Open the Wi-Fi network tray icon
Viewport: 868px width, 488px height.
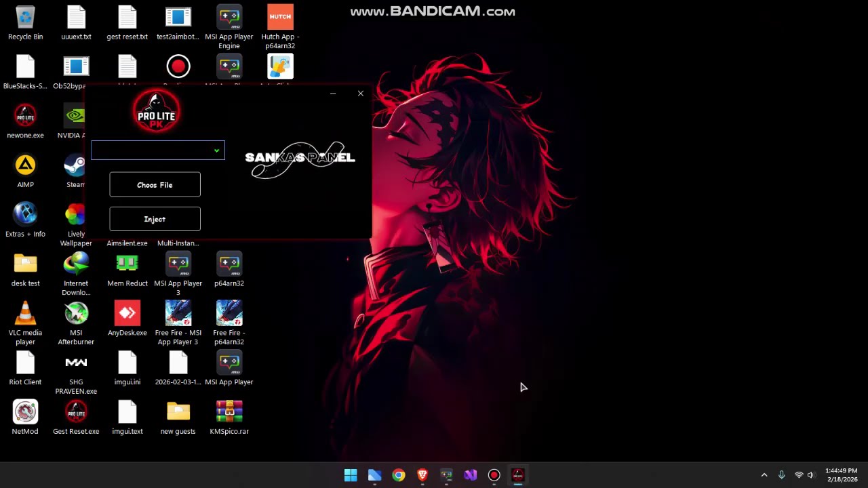[799, 475]
